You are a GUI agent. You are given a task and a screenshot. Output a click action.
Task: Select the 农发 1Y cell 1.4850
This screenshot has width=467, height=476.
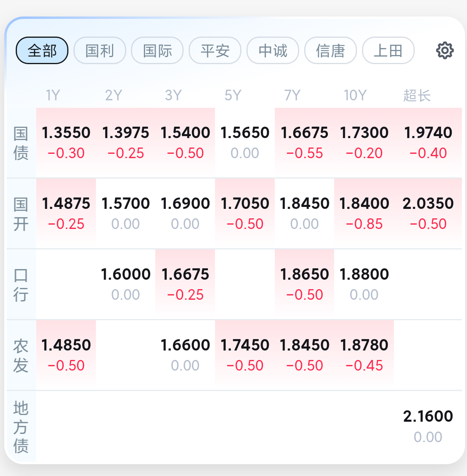(66, 355)
